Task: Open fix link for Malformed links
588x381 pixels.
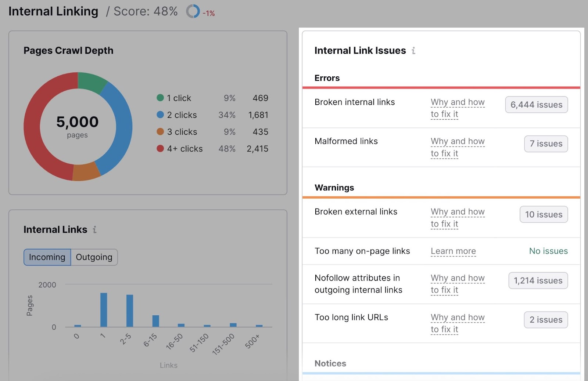Action: [x=458, y=147]
